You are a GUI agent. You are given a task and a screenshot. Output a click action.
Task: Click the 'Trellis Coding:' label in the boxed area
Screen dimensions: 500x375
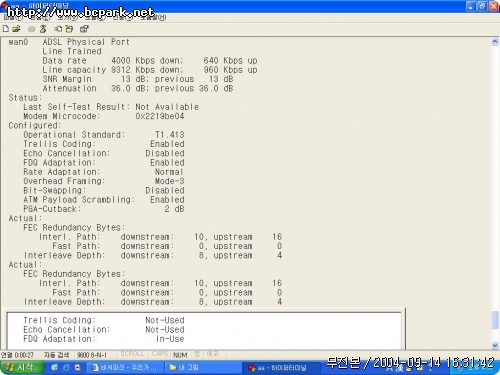[59, 320]
